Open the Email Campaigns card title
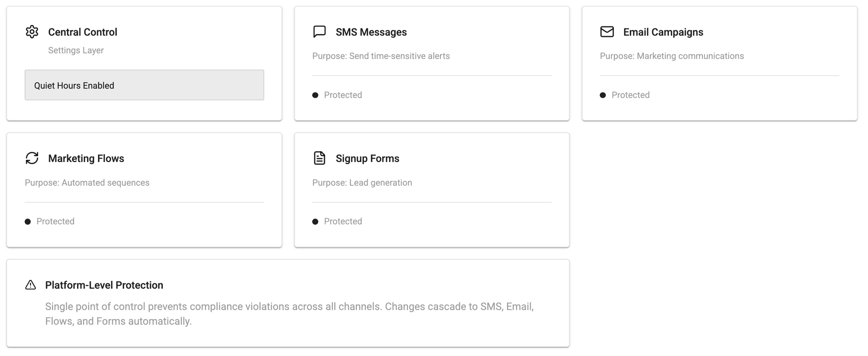This screenshot has height=356, width=868. (x=663, y=32)
